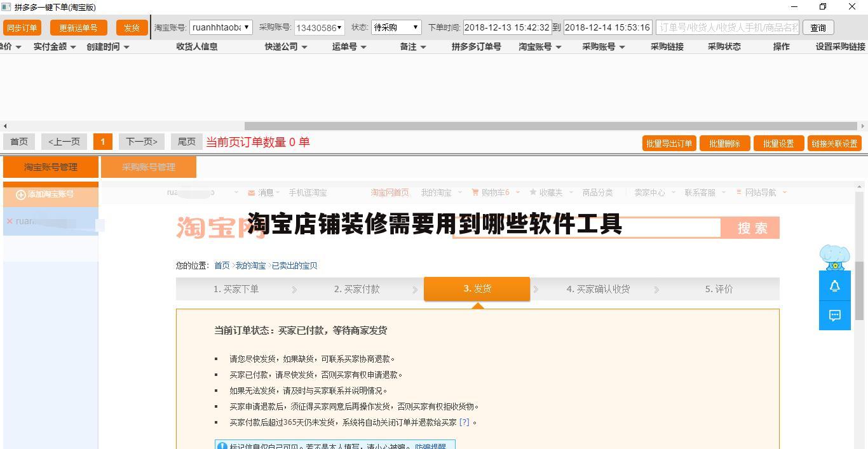The height and width of the screenshot is (449, 868).
Task: Click the notification bell icon
Action: click(x=834, y=286)
